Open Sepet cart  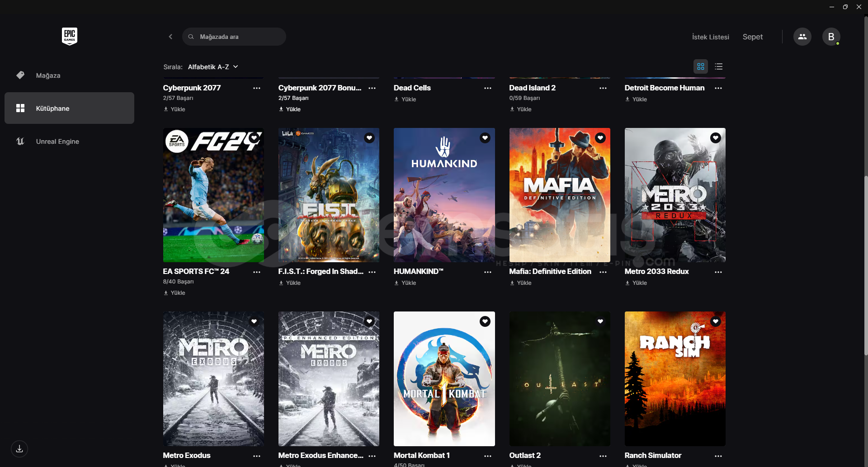tap(752, 37)
